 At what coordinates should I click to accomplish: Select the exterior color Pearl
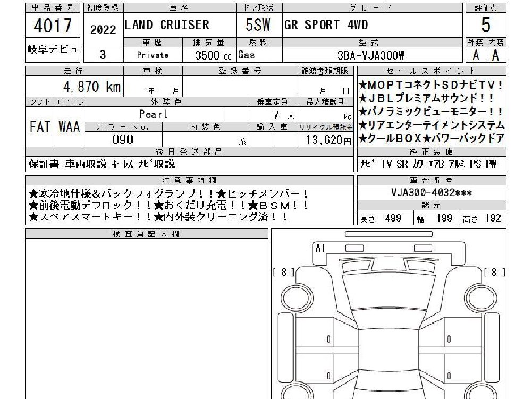[154, 114]
